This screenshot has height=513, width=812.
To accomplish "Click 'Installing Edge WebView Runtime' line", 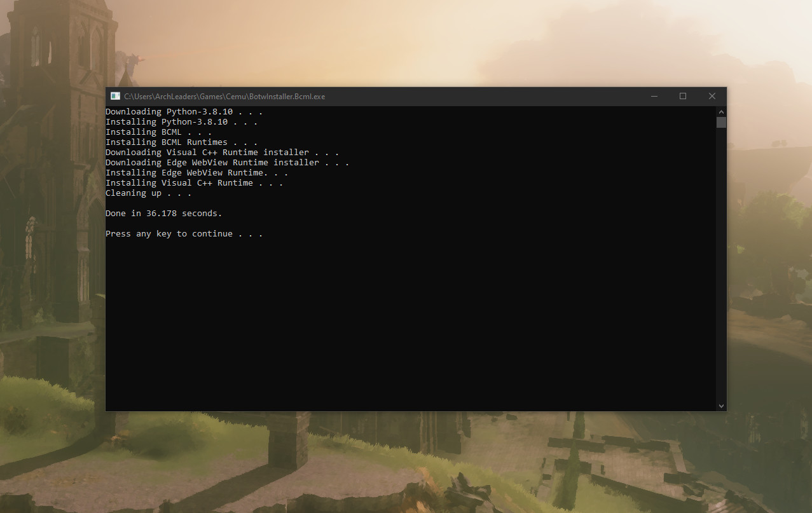I will 196,173.
